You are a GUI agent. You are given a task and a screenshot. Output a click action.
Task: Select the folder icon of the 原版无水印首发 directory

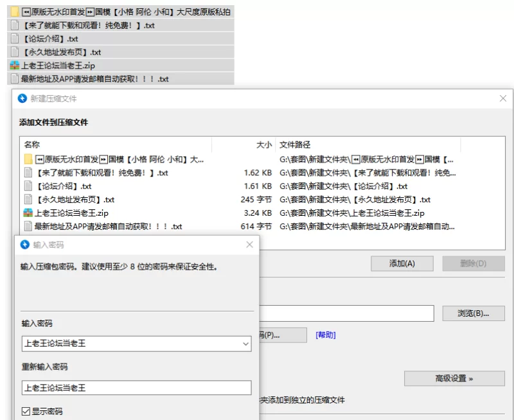point(14,12)
